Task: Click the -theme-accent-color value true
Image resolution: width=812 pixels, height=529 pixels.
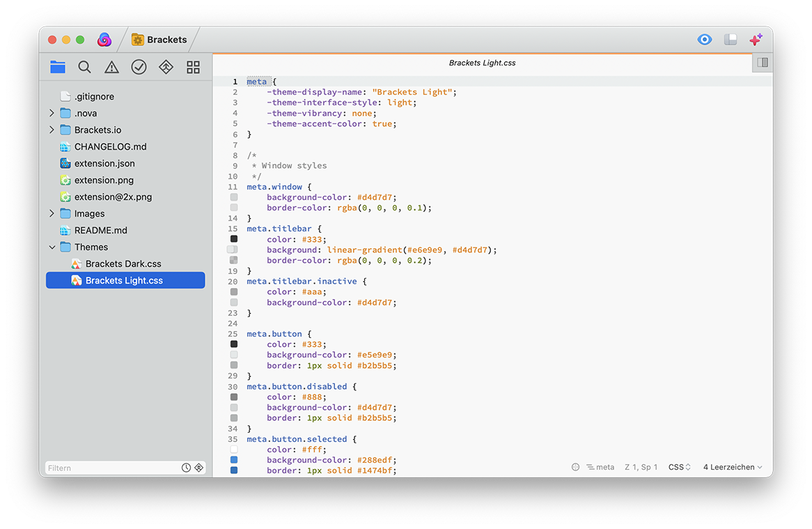Action: click(382, 123)
